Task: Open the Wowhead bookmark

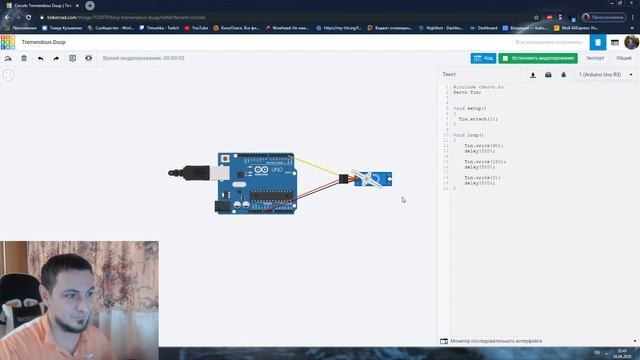Action: (x=287, y=28)
